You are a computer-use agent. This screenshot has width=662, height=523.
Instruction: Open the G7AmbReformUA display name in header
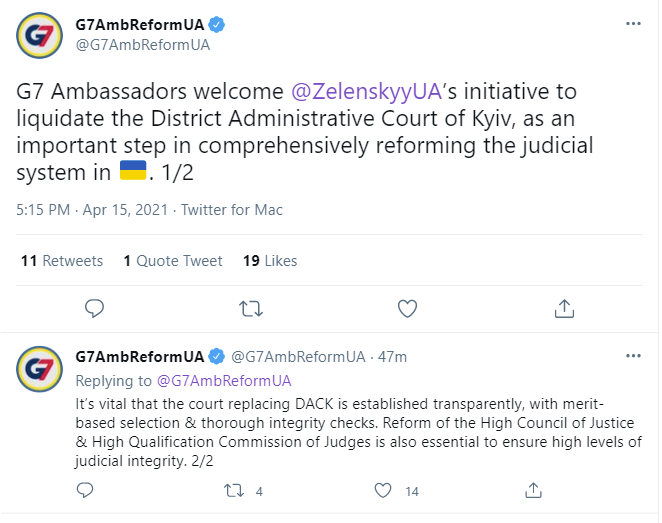click(x=140, y=24)
